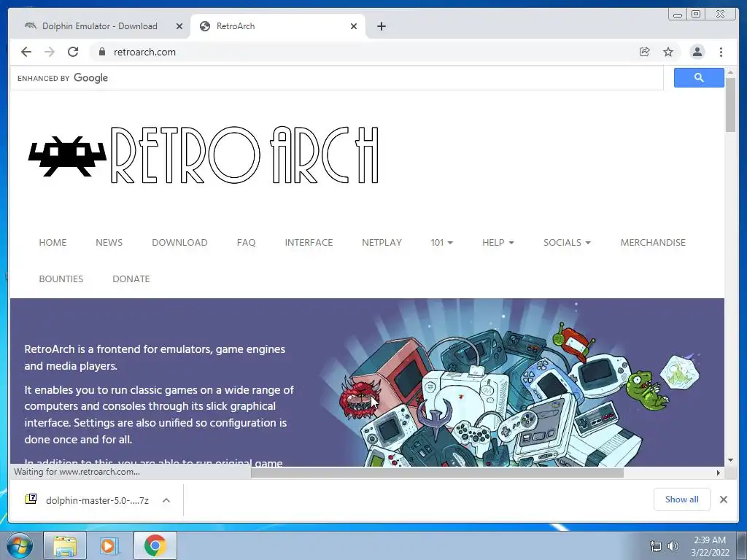Launch Windows Explorer from the taskbar
The image size is (747, 560).
(x=65, y=545)
